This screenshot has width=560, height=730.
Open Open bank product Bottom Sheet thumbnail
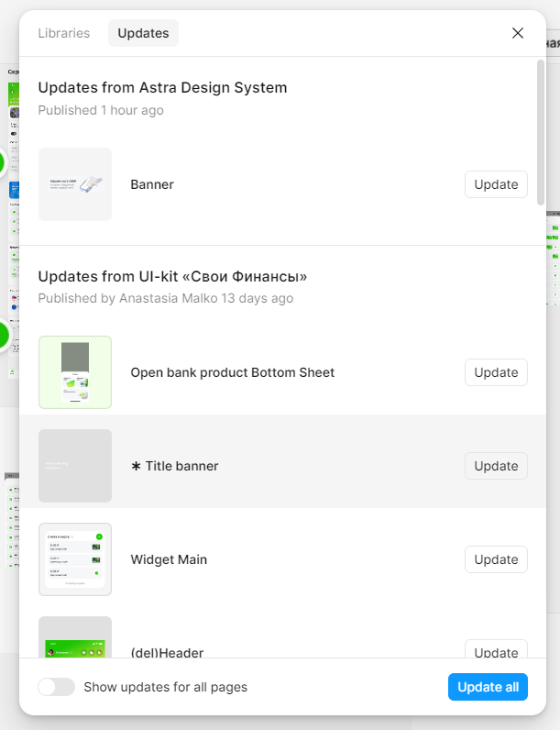click(75, 372)
